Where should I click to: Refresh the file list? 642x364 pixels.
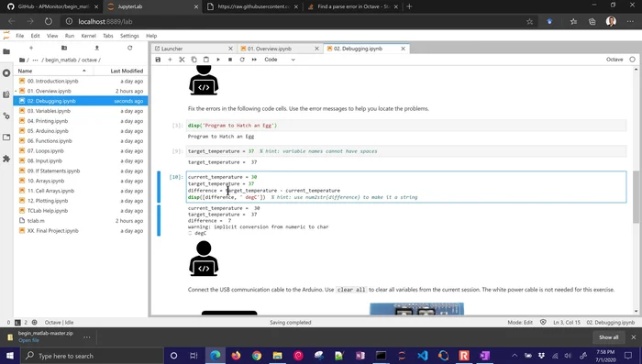point(130,48)
